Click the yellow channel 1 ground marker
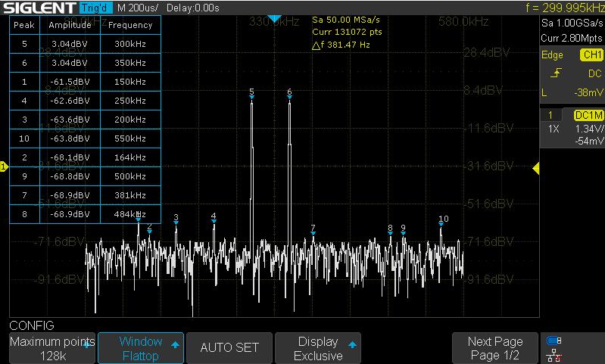 (x=4, y=166)
